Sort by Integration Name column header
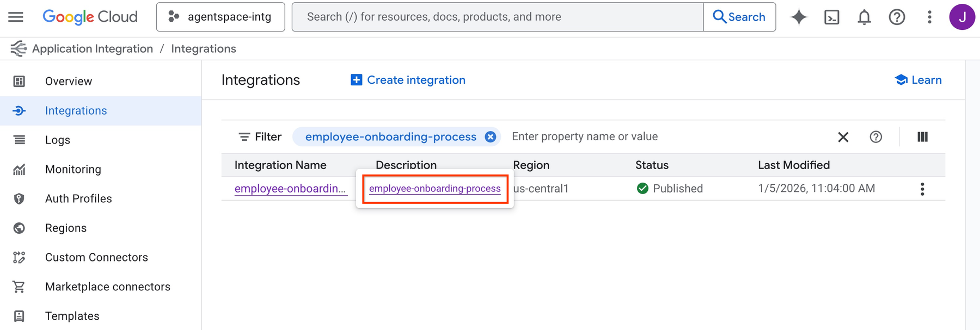The image size is (980, 330). point(280,165)
